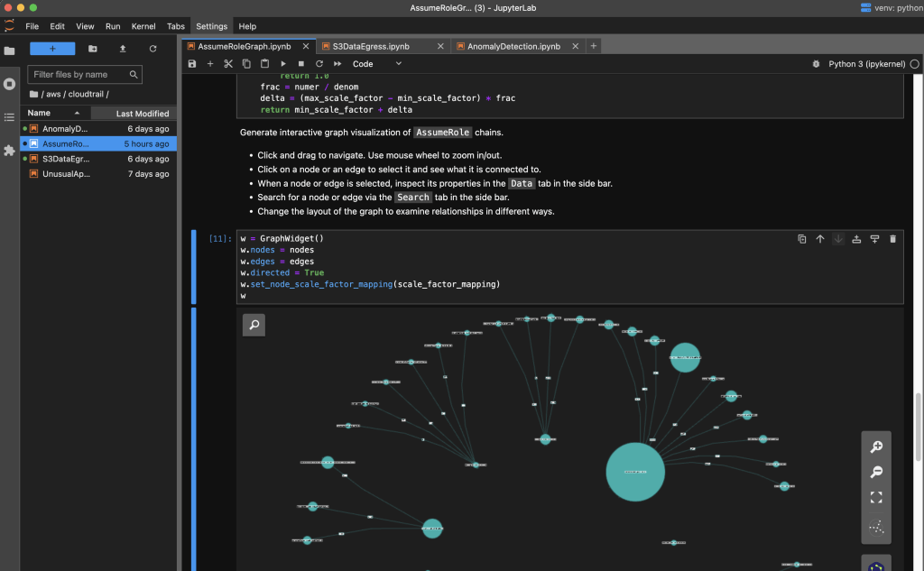Open the cell type Code dropdown
The width and height of the screenshot is (924, 571).
(x=377, y=64)
